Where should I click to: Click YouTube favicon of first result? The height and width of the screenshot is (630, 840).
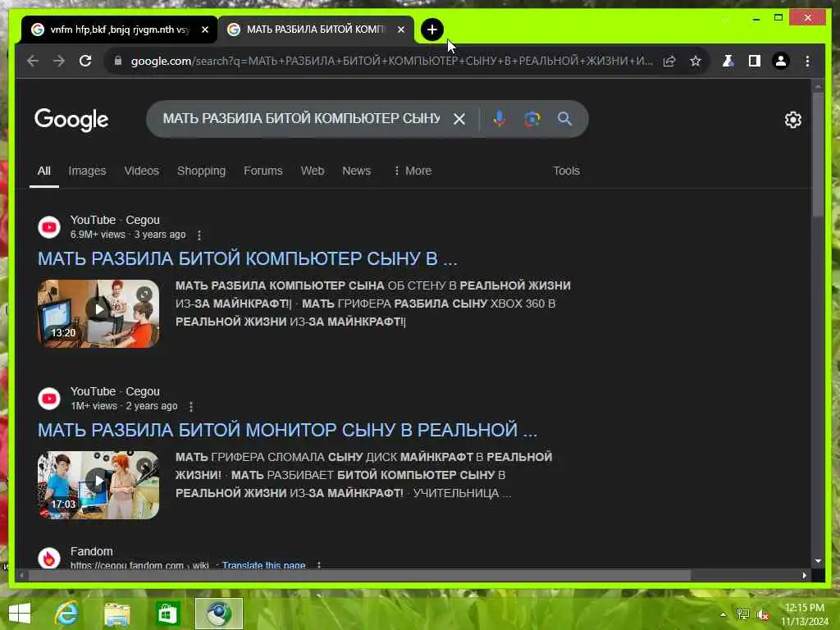tap(49, 227)
